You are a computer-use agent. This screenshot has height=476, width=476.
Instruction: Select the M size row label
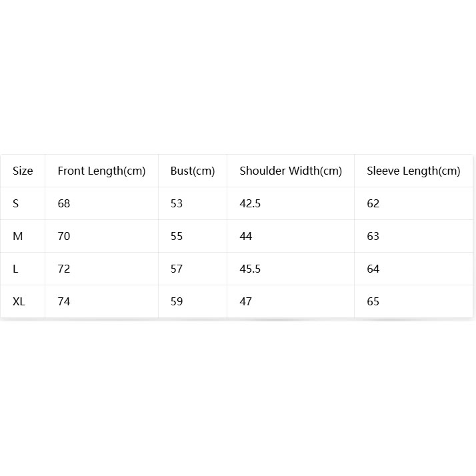click(17, 236)
